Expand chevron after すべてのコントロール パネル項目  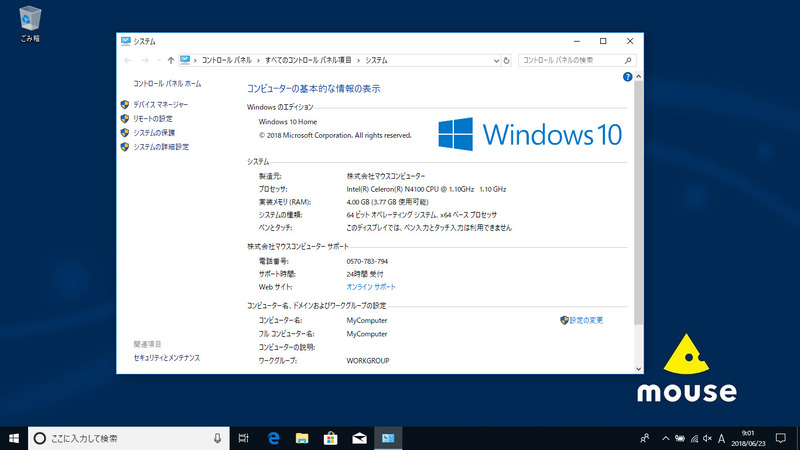[358, 60]
